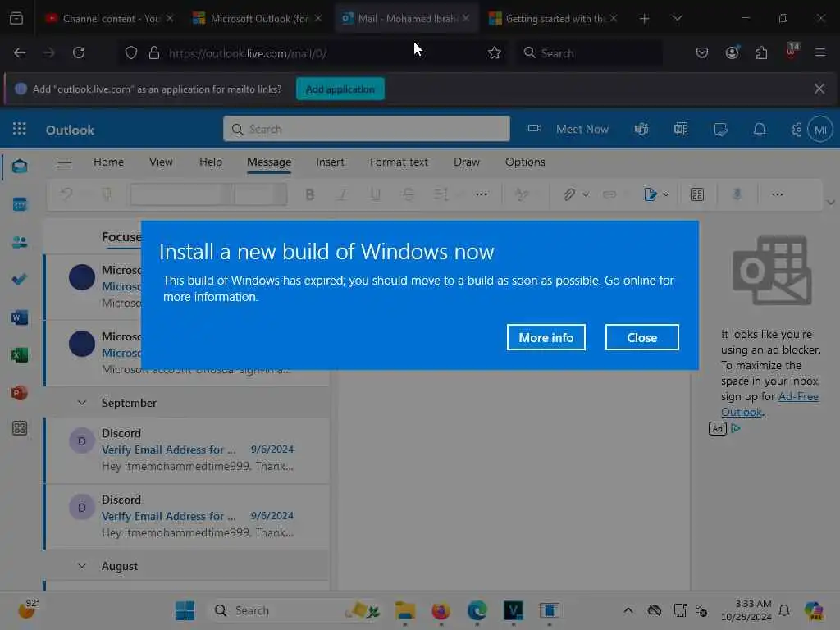Click the Firefox address bar URL
Screen dimensions: 840x630
point(248,53)
